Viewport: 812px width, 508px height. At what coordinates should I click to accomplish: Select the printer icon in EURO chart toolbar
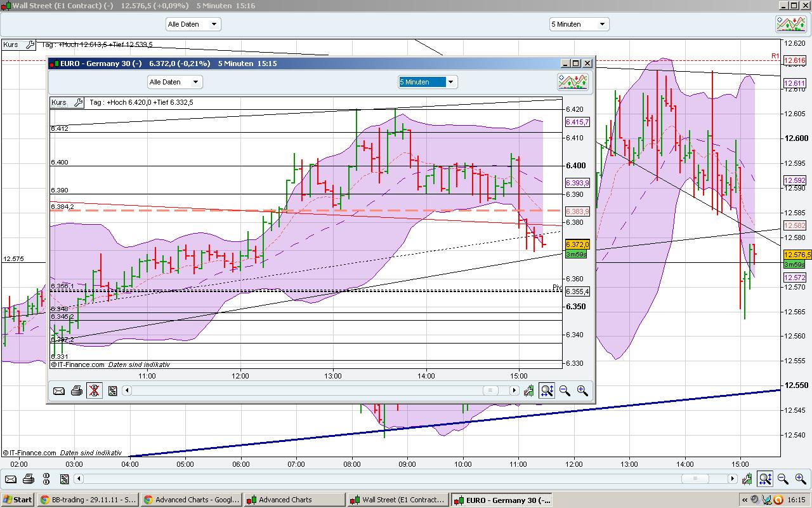click(x=77, y=391)
